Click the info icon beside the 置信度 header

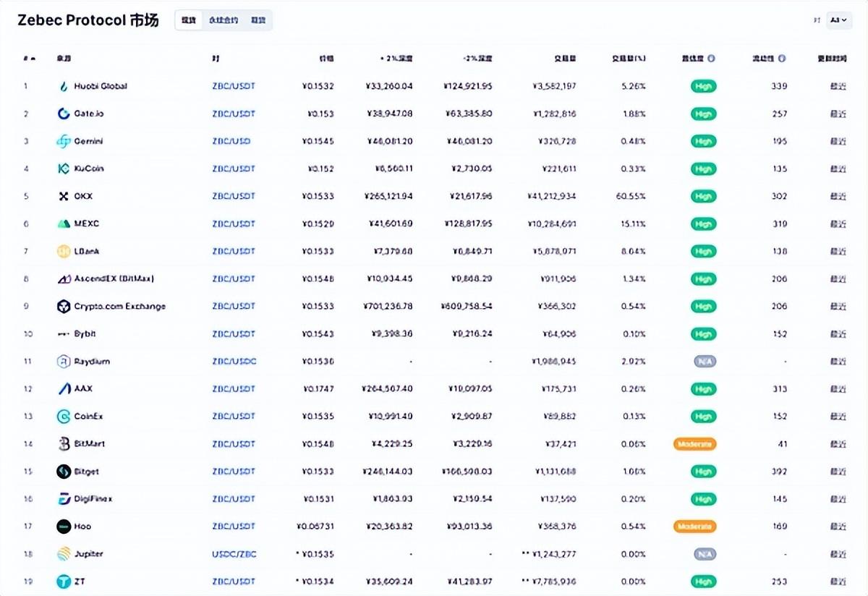pyautogui.click(x=712, y=59)
